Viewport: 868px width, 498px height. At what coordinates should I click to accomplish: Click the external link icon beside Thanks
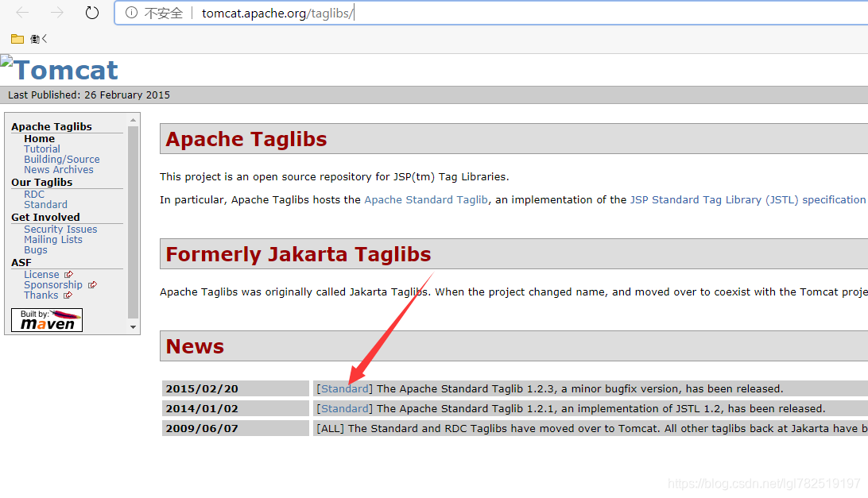68,295
